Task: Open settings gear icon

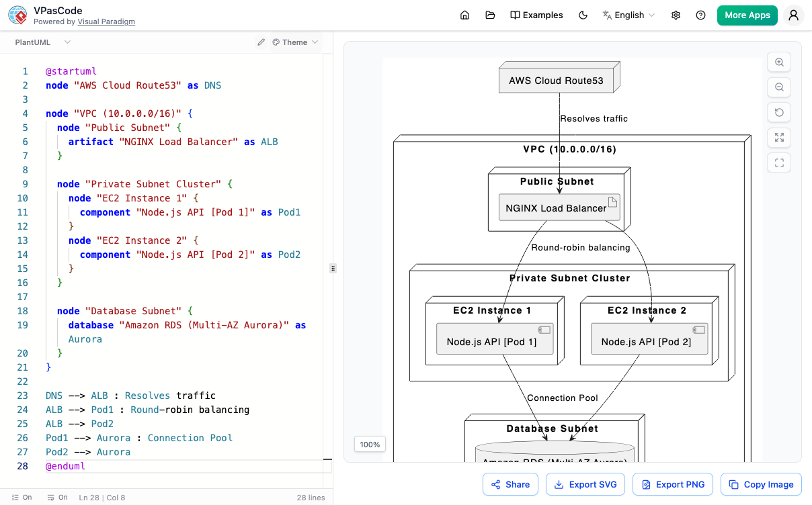Action: (x=676, y=15)
